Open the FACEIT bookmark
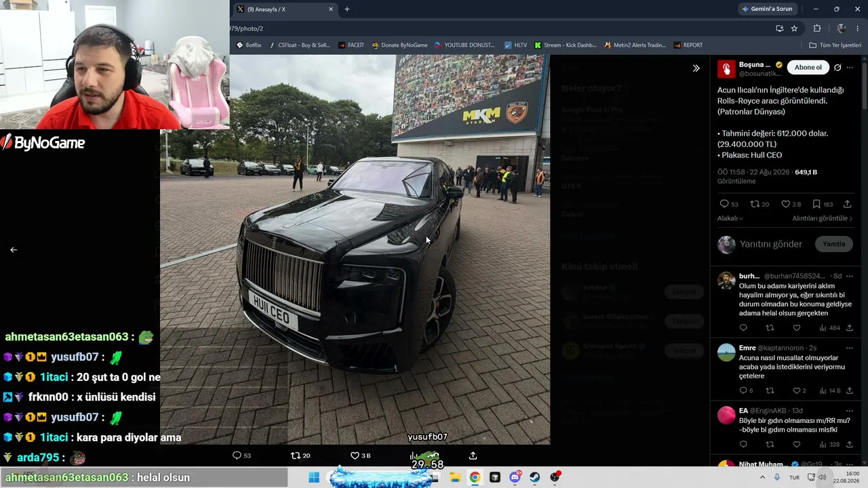868x488 pixels. [352, 45]
